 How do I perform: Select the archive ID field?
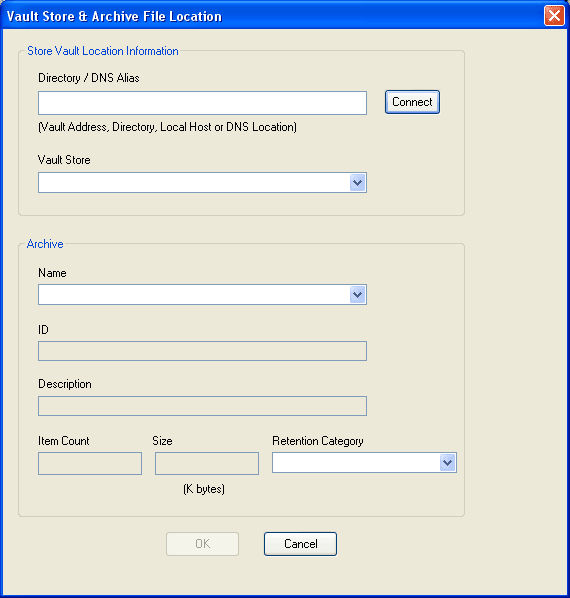tap(202, 351)
